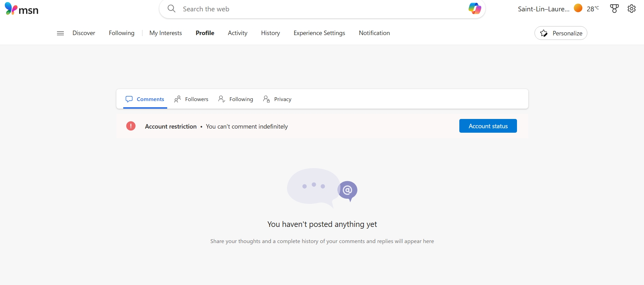
Task: Open the rewards trophy icon
Action: tap(614, 9)
